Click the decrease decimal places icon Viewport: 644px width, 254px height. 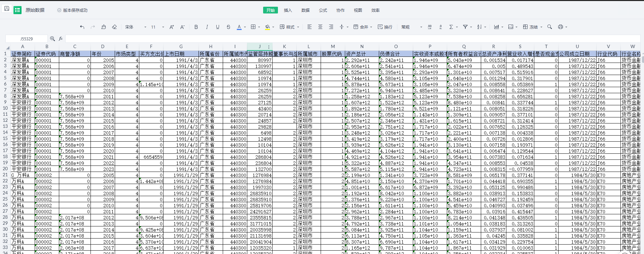click(440, 27)
